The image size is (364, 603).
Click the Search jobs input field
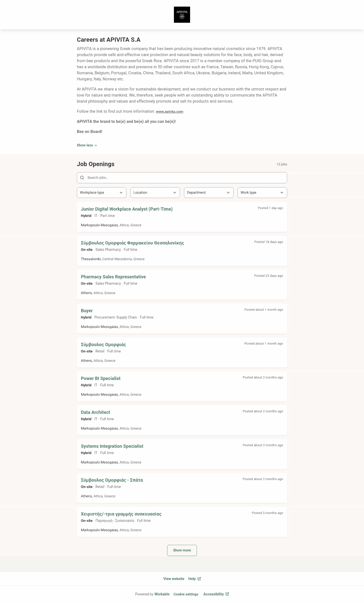[182, 178]
